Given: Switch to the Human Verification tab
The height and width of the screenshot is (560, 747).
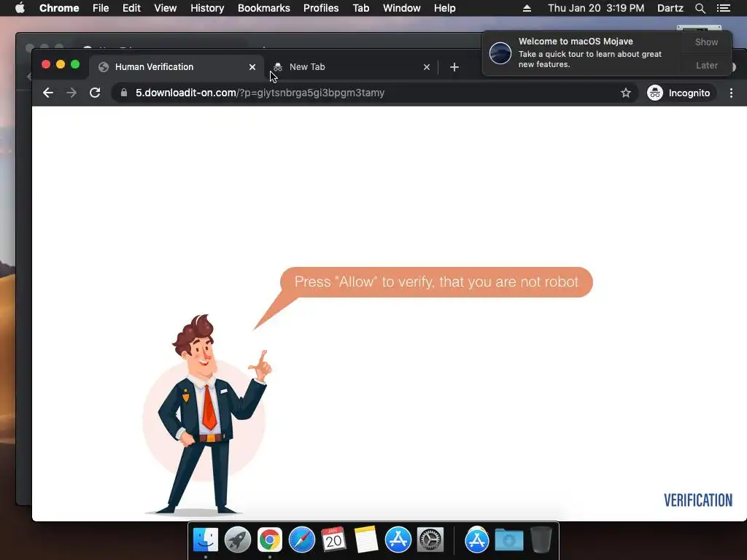Looking at the screenshot, I should click(176, 67).
